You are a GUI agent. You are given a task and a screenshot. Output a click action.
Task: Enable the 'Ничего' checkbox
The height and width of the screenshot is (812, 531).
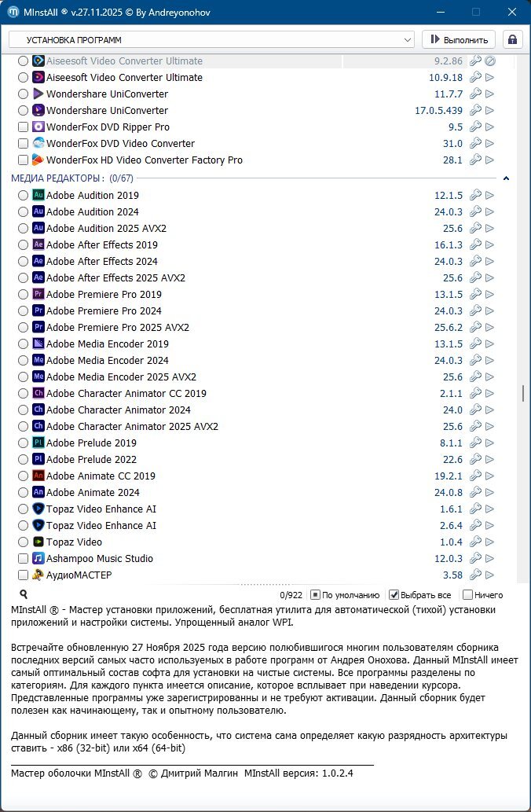(468, 595)
